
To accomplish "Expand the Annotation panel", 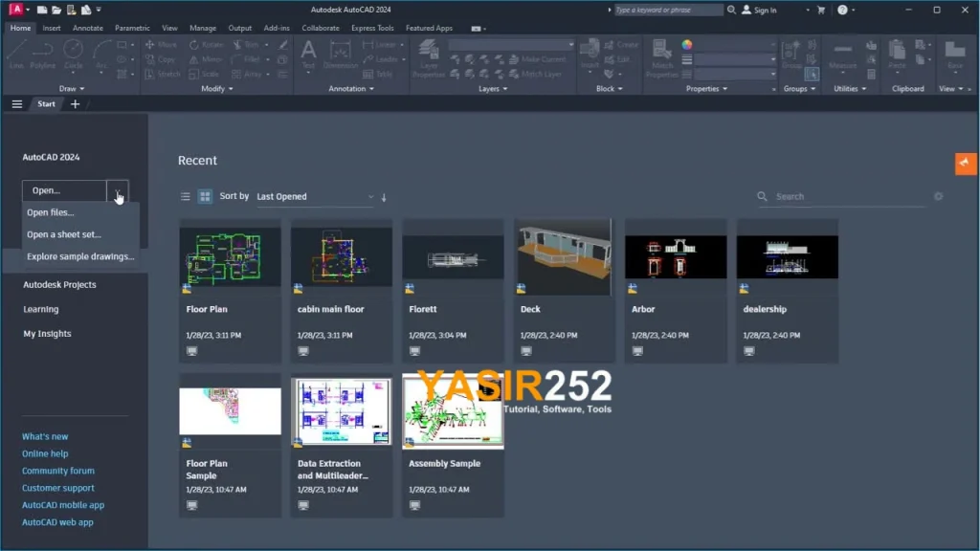I will click(351, 89).
